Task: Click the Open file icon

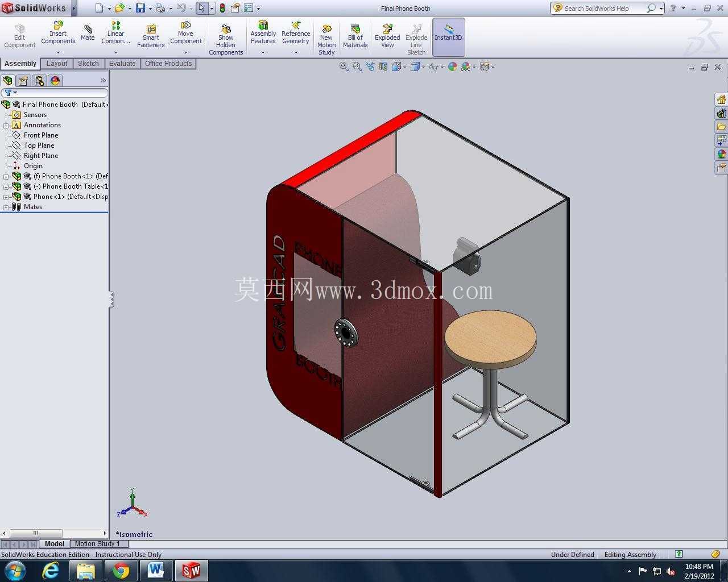Action: tap(119, 8)
